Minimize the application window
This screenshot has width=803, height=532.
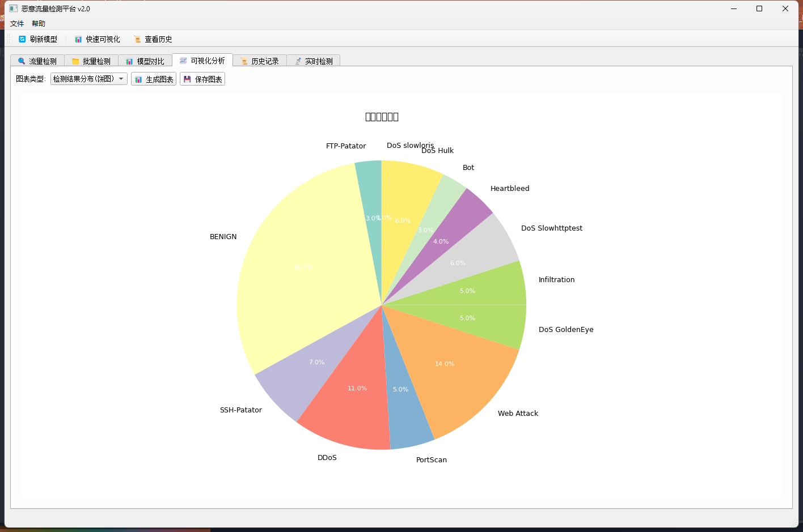[734, 8]
